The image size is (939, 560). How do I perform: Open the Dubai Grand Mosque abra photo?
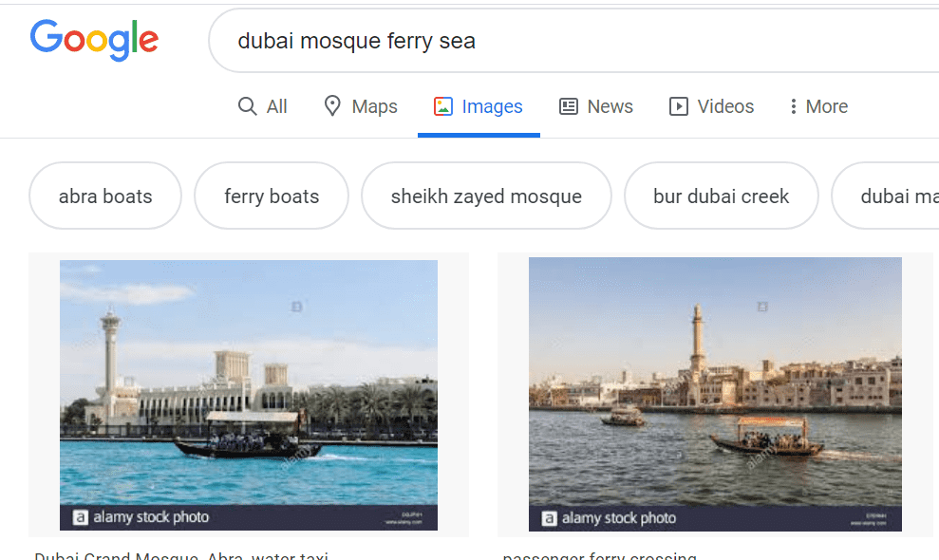pyautogui.click(x=249, y=395)
